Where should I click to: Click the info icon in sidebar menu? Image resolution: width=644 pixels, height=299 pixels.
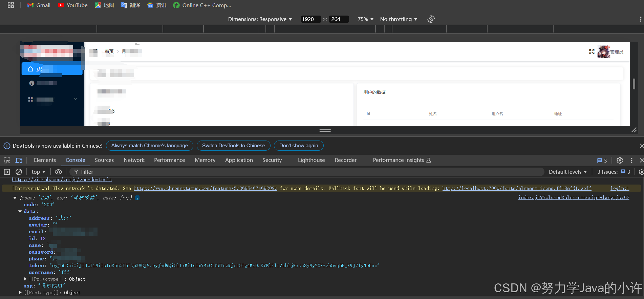coord(31,83)
